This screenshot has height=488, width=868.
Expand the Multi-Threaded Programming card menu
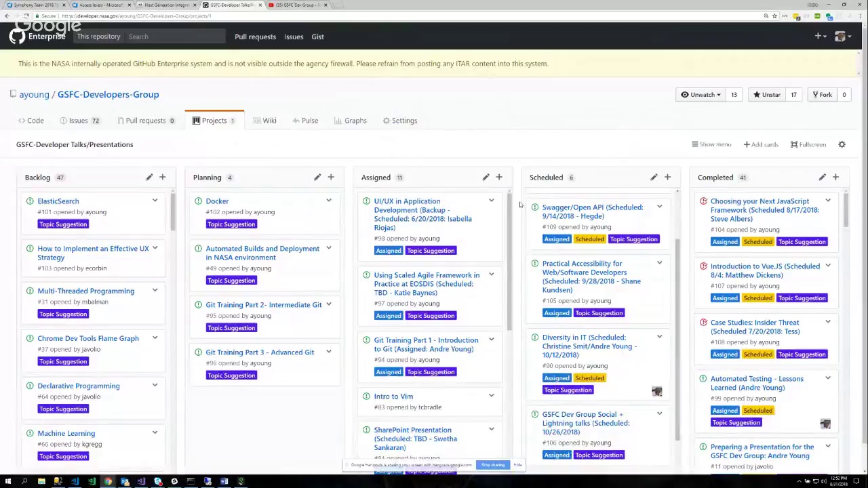pyautogui.click(x=155, y=291)
